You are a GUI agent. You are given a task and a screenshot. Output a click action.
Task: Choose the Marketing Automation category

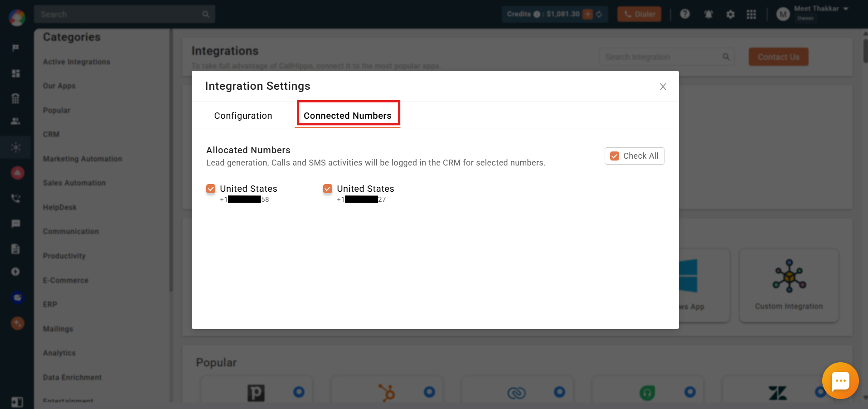click(x=82, y=159)
